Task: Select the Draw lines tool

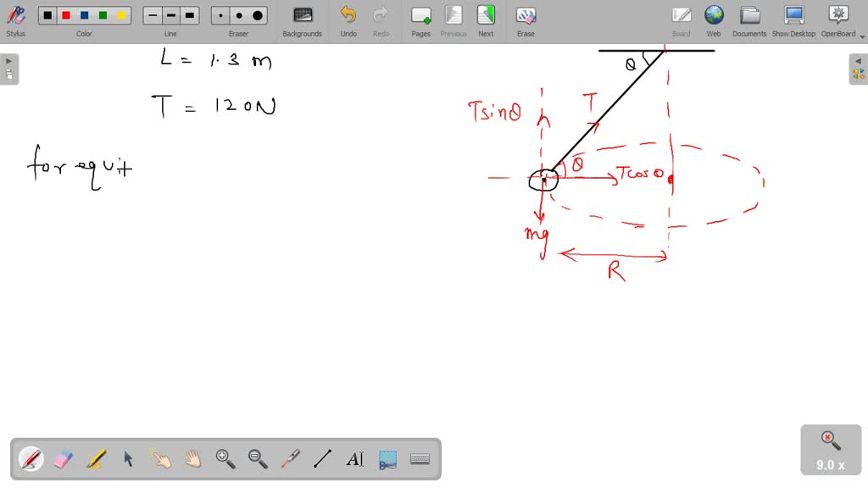Action: click(x=321, y=458)
